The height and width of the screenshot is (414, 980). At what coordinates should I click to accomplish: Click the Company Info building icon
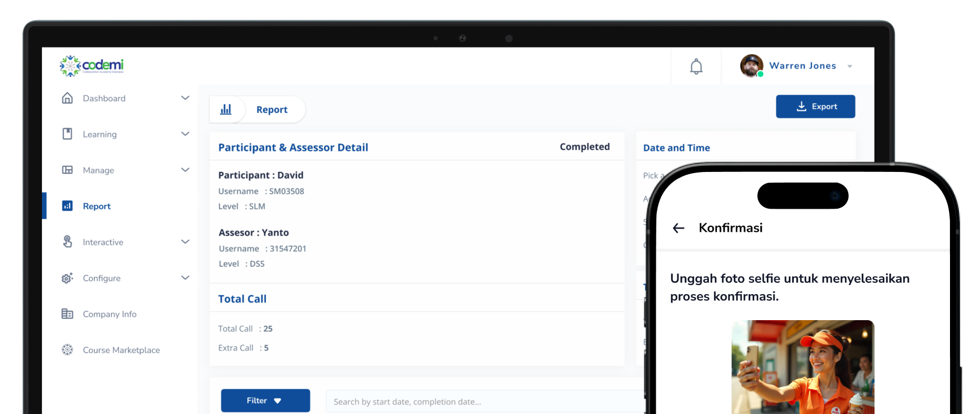tap(67, 314)
